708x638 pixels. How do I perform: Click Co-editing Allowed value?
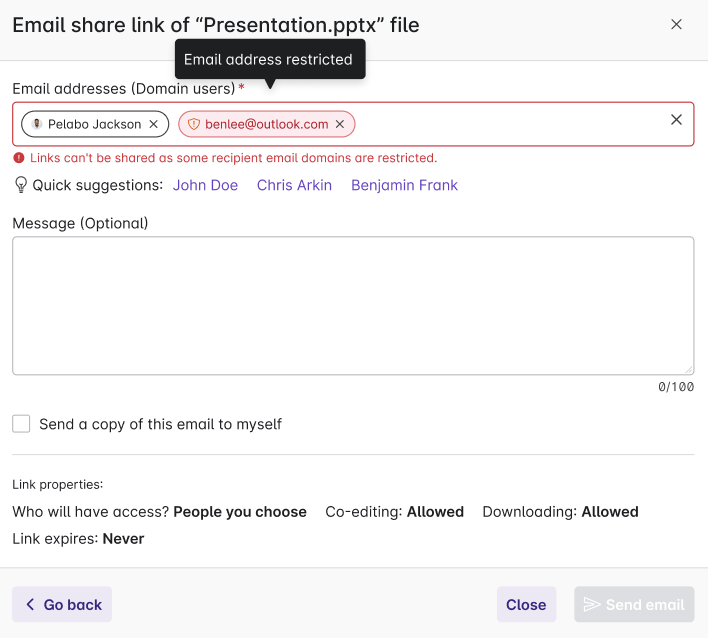[435, 512]
